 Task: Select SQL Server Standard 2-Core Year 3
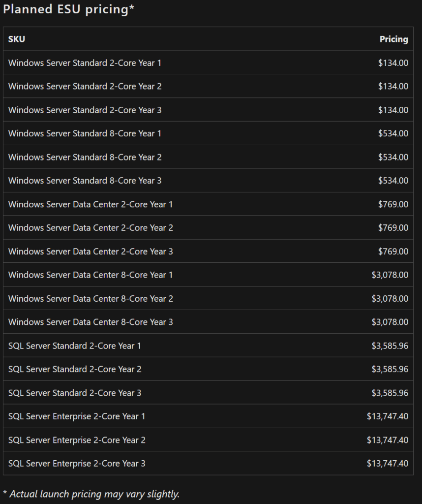75,393
